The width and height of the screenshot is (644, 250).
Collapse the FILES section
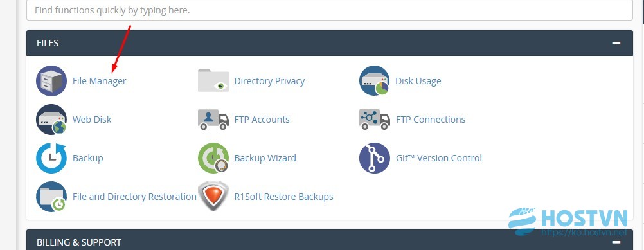pyautogui.click(x=616, y=42)
